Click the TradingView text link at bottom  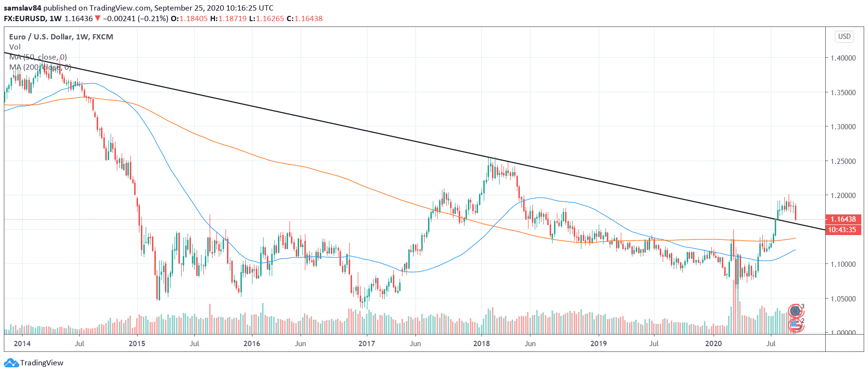point(41,363)
